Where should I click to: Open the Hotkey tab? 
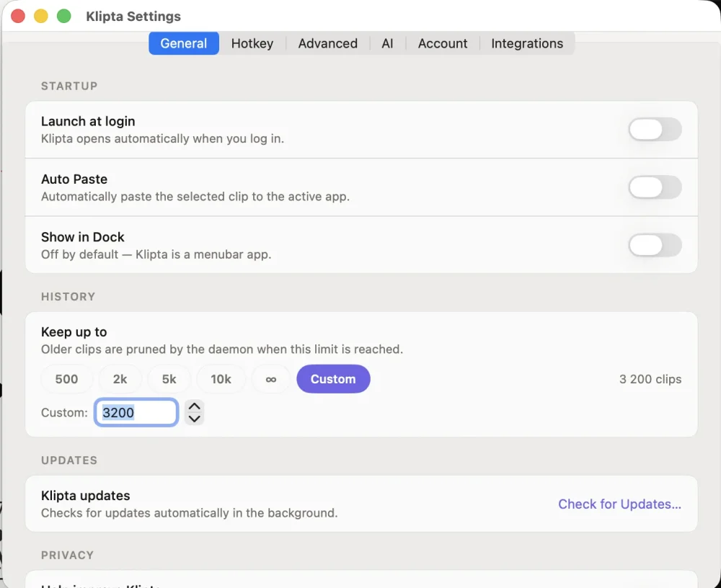tap(252, 43)
